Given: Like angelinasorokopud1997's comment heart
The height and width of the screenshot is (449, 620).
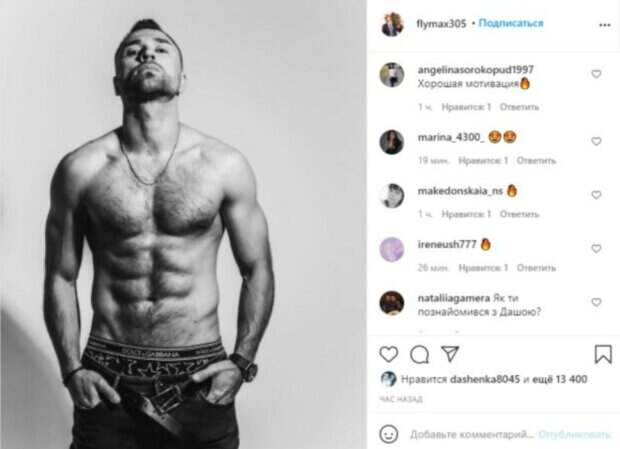Looking at the screenshot, I should pos(596,74).
